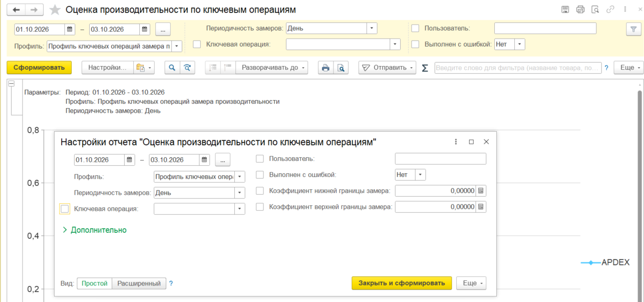
Task: Open calculator for верхней границы coefficient
Action: click(481, 207)
